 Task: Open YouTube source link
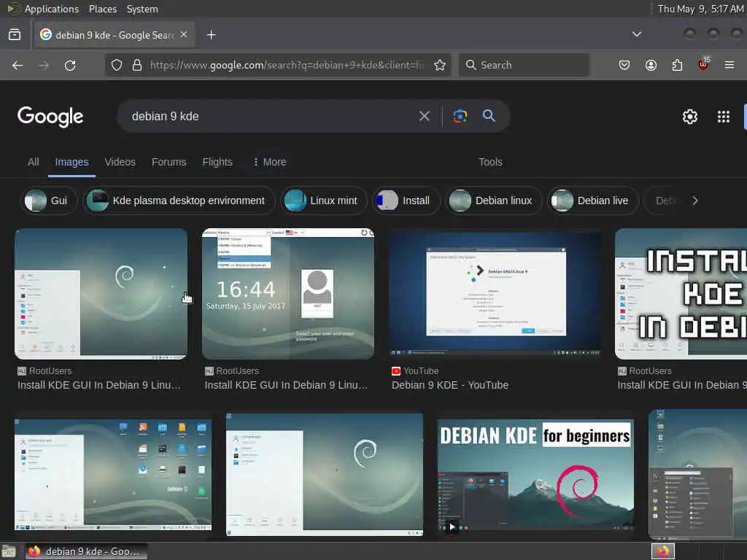[x=415, y=371]
